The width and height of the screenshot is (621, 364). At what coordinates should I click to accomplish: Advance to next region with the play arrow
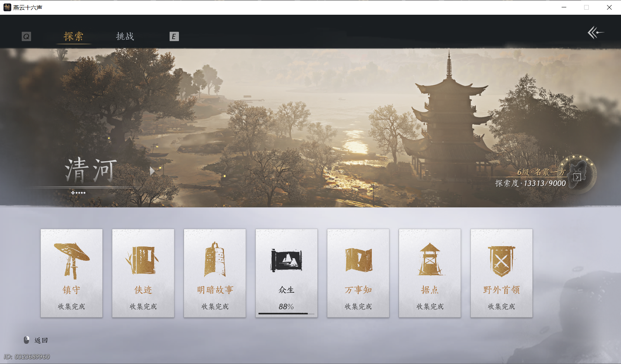(x=151, y=172)
